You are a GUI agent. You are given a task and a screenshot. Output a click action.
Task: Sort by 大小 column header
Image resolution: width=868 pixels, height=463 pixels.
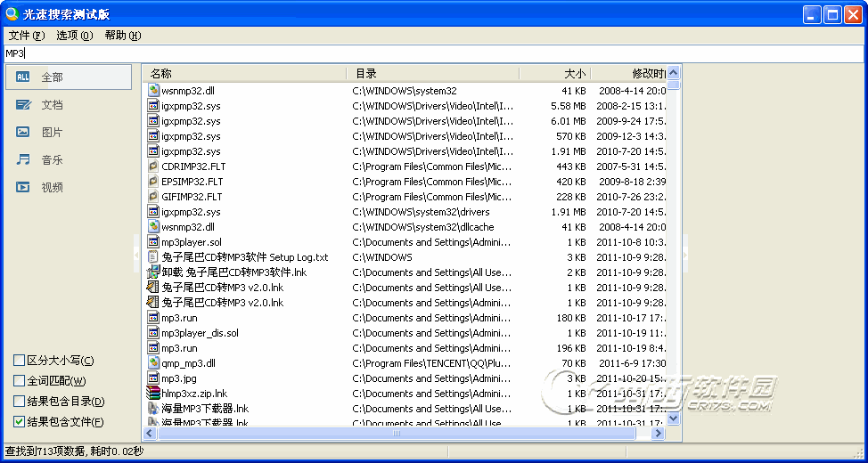pyautogui.click(x=555, y=74)
